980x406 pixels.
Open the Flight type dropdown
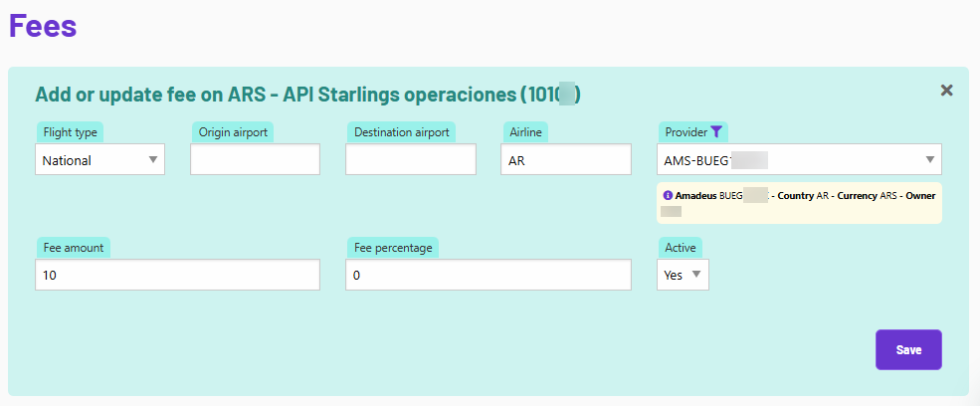[100, 159]
